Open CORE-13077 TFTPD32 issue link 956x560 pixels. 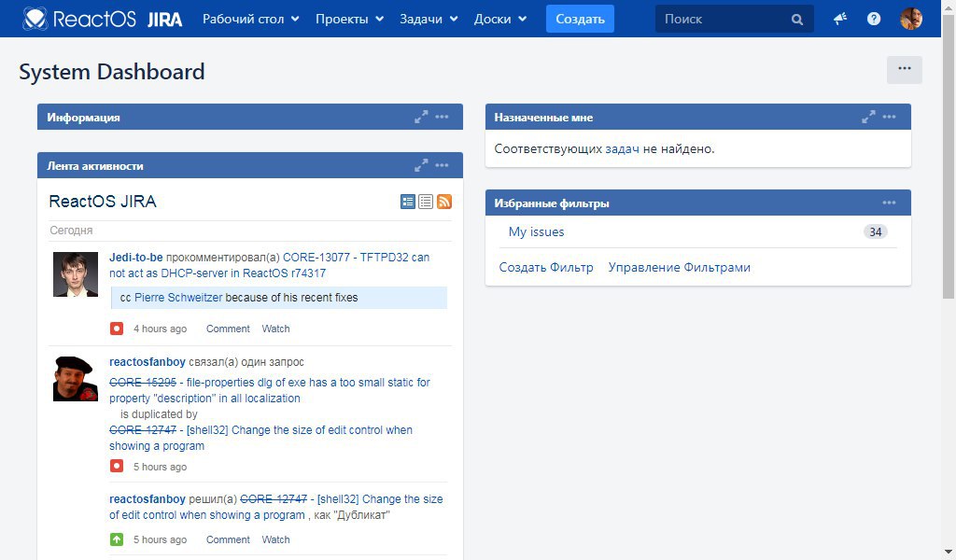[x=269, y=265]
